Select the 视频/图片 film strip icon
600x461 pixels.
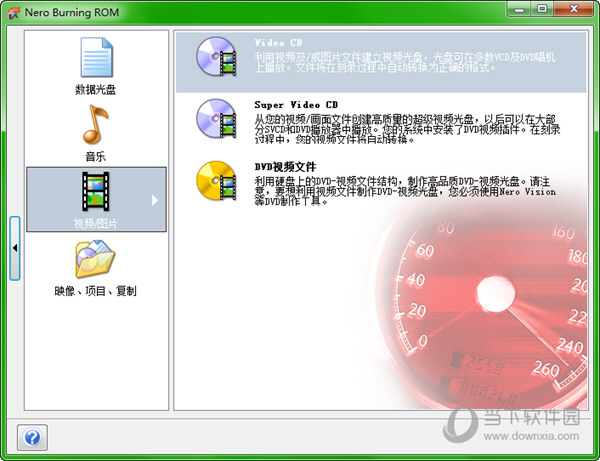[96, 191]
